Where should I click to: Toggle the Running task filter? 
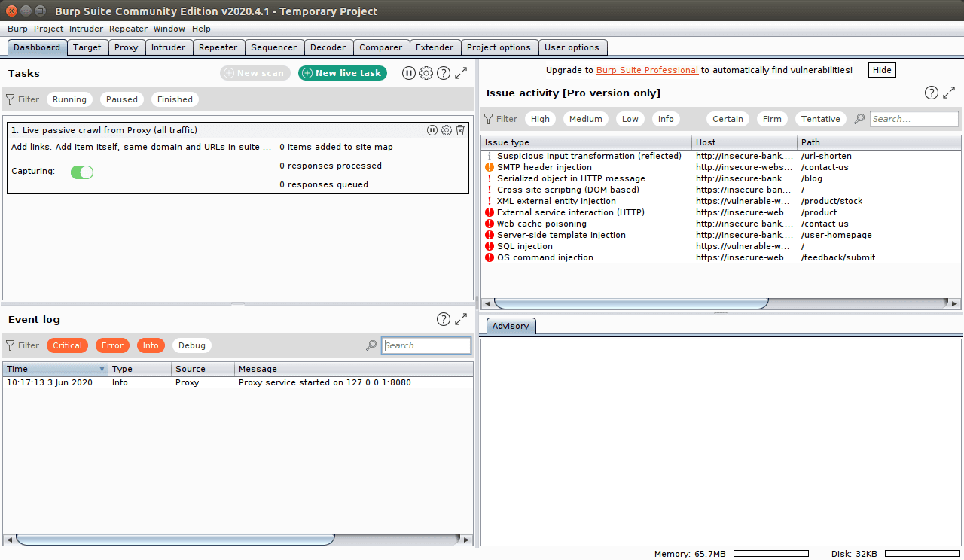tap(69, 99)
